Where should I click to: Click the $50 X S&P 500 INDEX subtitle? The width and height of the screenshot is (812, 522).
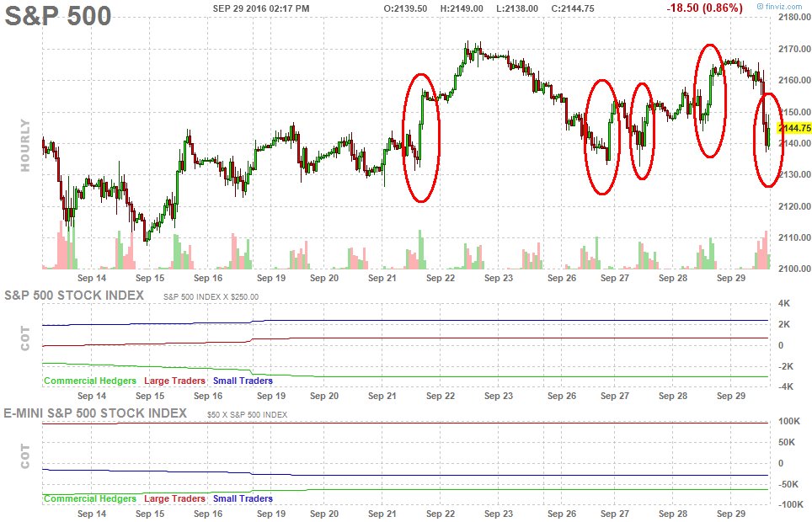(x=247, y=415)
